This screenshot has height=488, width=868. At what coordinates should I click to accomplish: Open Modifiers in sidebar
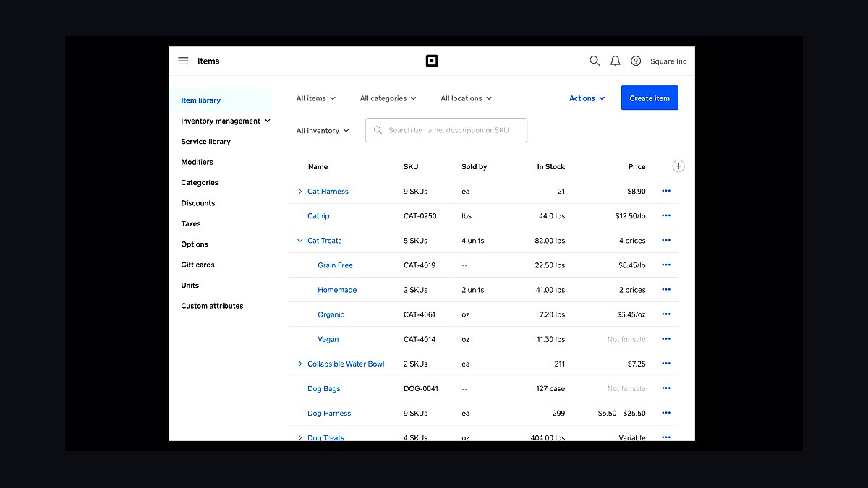point(197,162)
